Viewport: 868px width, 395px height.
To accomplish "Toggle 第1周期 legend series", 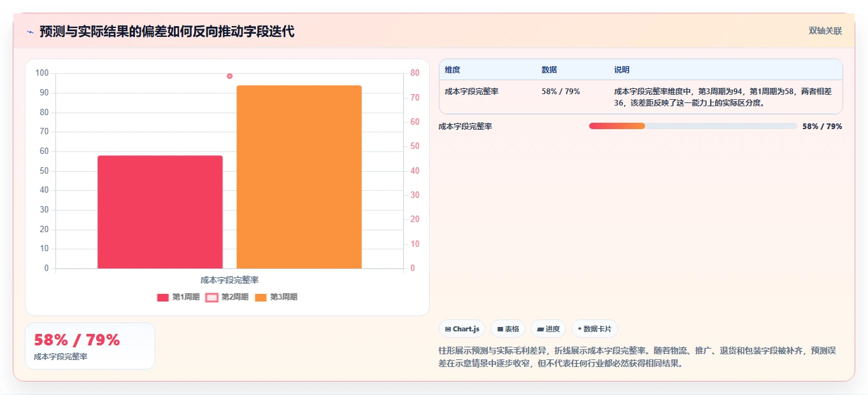I will tap(178, 297).
